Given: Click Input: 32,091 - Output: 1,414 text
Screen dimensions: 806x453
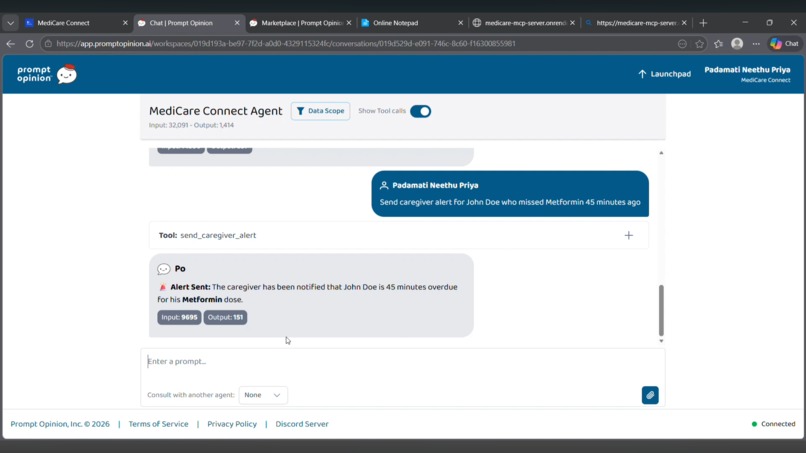Looking at the screenshot, I should tap(191, 125).
